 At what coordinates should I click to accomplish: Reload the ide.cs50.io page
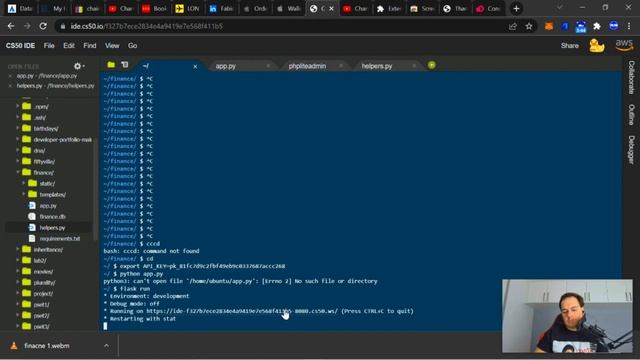coord(43,26)
